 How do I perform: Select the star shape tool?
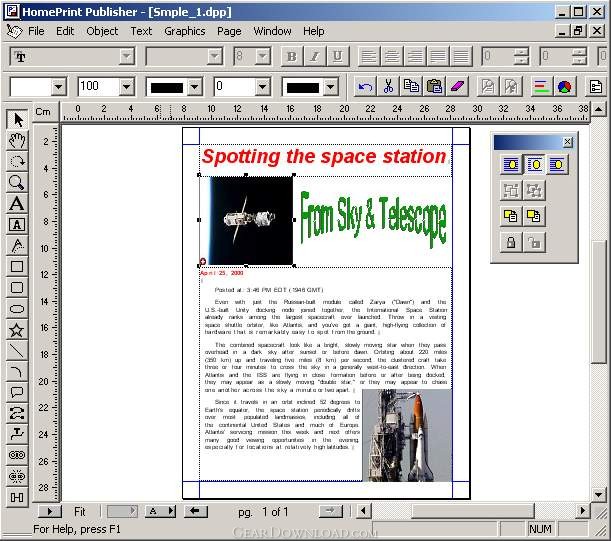coord(17,330)
